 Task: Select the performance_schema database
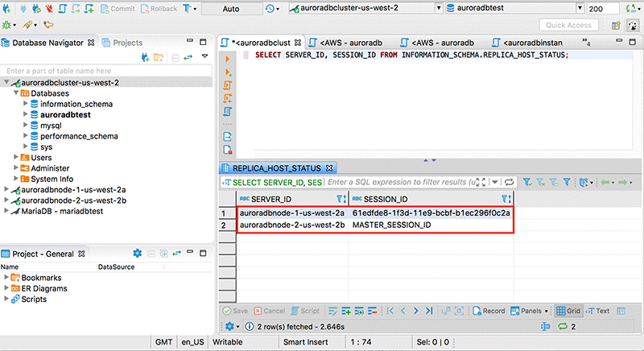[x=79, y=136]
